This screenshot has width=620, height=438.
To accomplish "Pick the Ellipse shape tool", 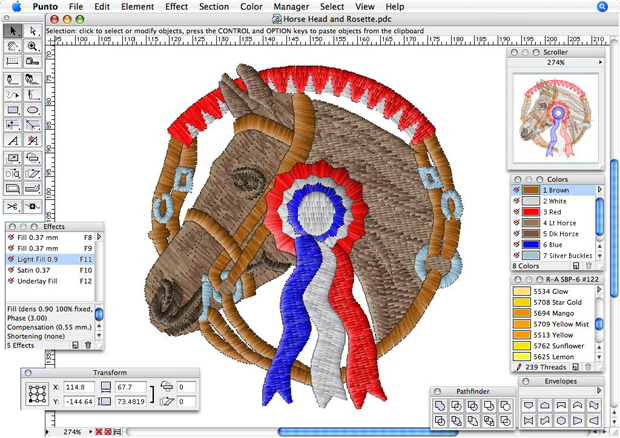I will (33, 110).
